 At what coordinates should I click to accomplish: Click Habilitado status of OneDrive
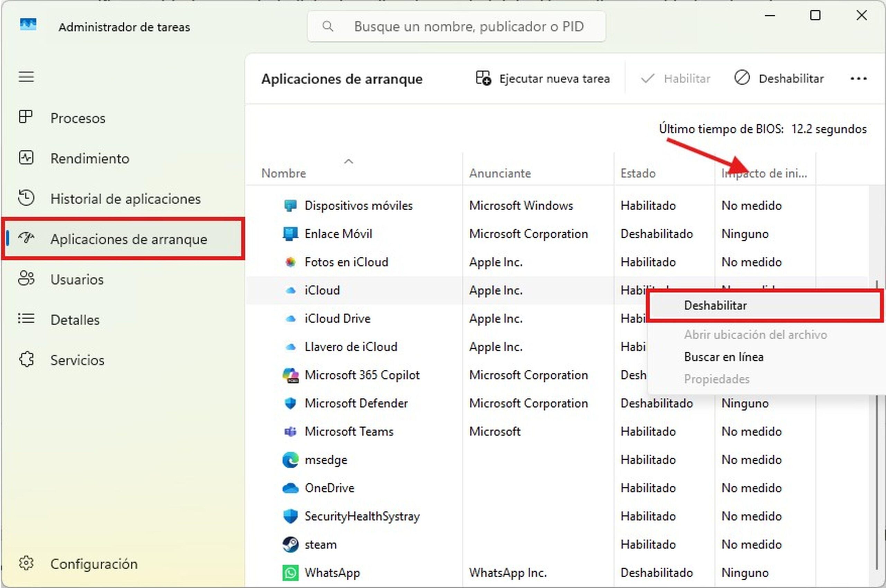coord(648,488)
